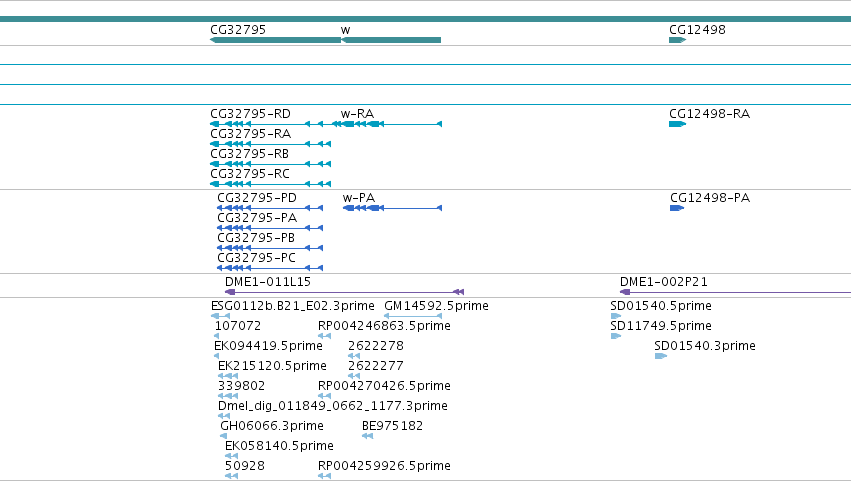This screenshot has width=851, height=481.
Task: Select the EK094419.5prime EST label
Action: (x=268, y=346)
